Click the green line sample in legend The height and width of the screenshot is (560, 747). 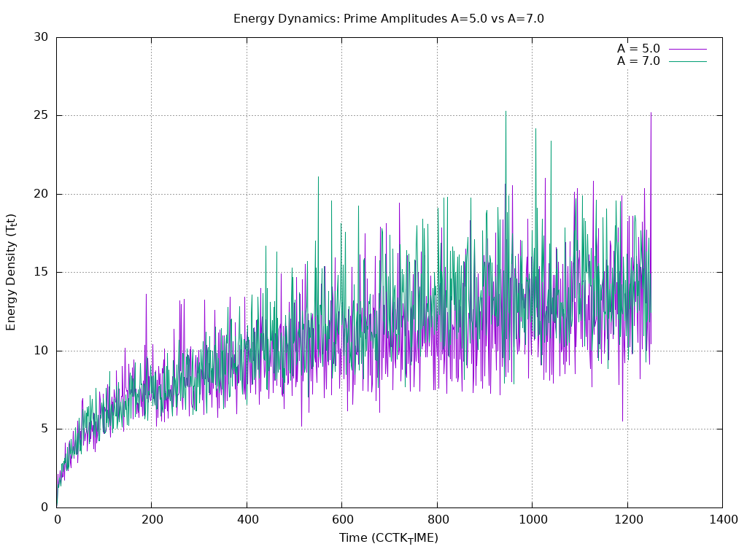point(688,61)
